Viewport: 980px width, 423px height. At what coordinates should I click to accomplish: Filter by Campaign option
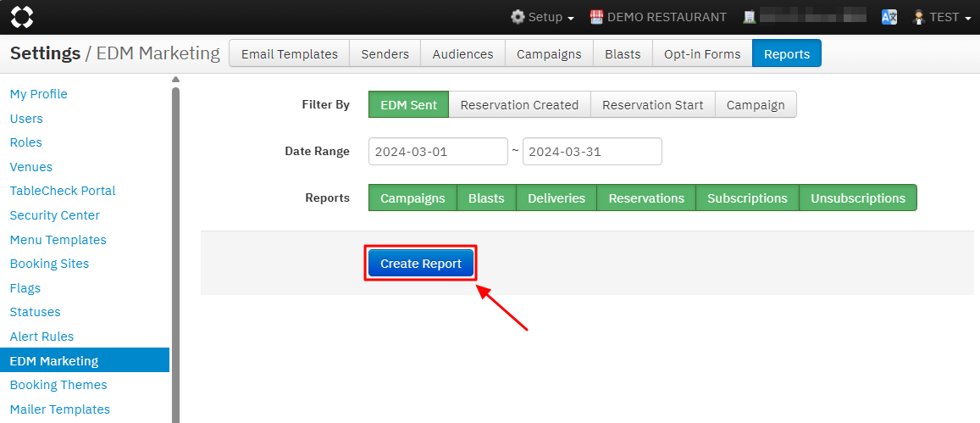[x=755, y=105]
